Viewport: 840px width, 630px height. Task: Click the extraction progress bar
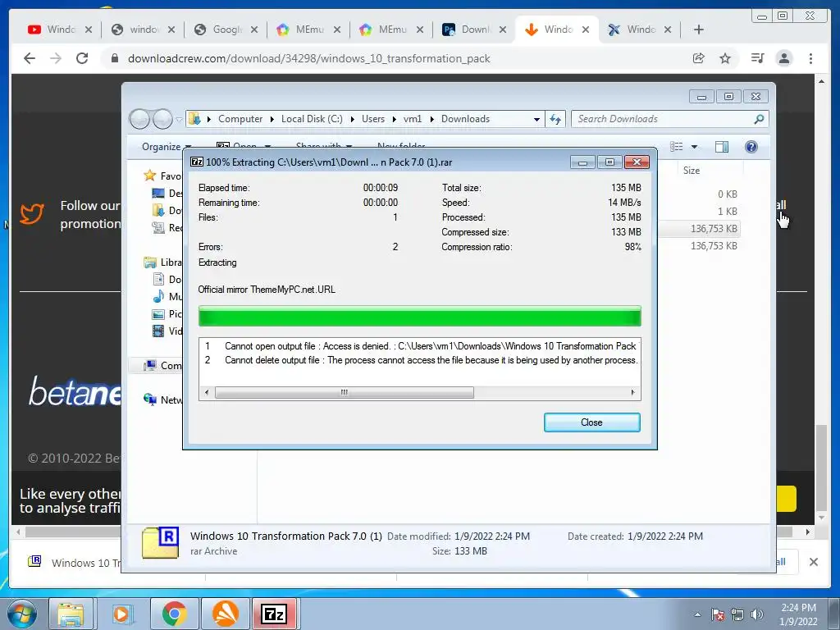point(419,316)
